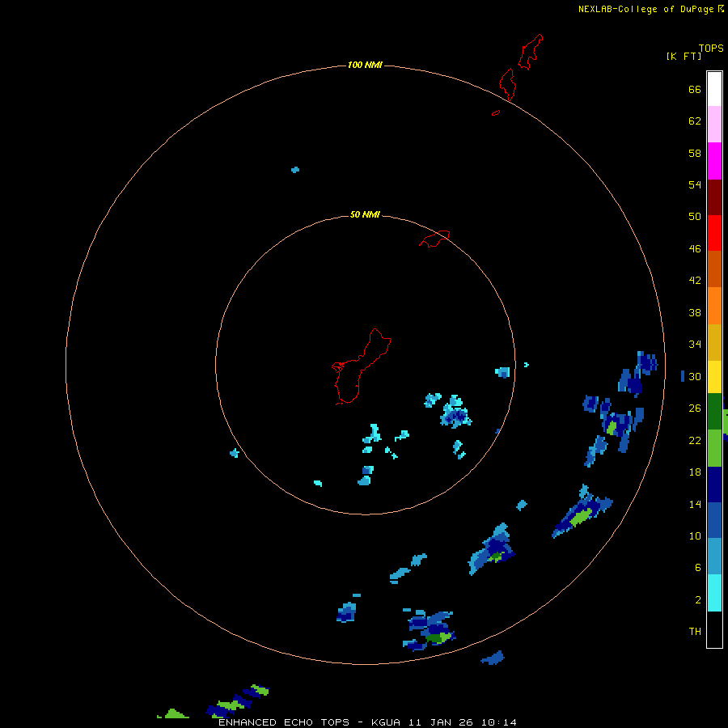Click the "58" legend value
728x728 pixels.
coord(695,153)
